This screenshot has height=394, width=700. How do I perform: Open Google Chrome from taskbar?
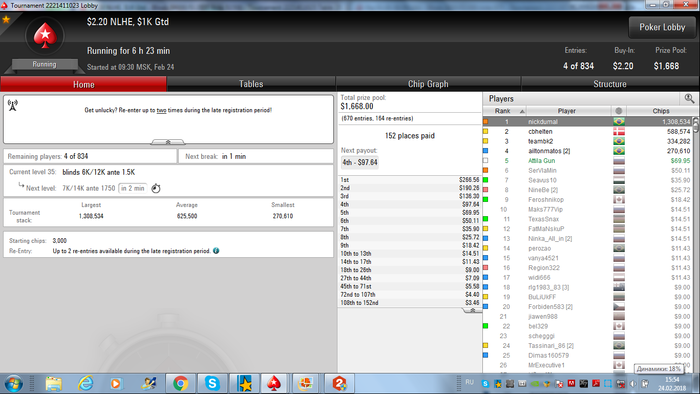pos(180,384)
